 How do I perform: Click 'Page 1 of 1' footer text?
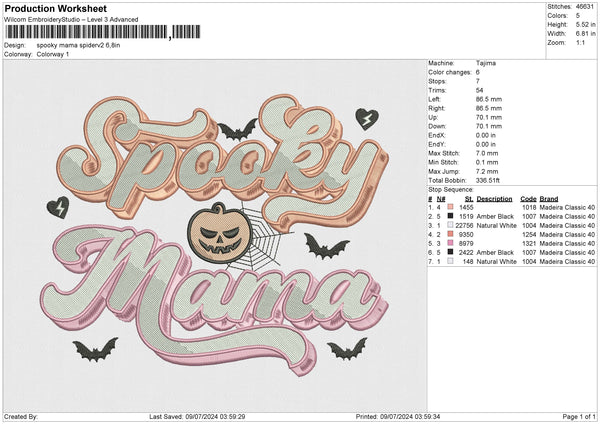coord(579,417)
